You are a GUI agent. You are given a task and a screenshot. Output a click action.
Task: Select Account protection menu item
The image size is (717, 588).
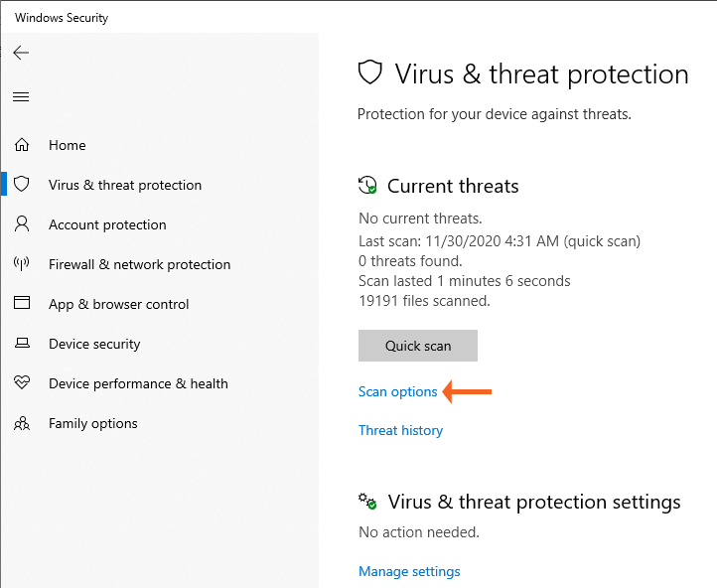pos(107,224)
